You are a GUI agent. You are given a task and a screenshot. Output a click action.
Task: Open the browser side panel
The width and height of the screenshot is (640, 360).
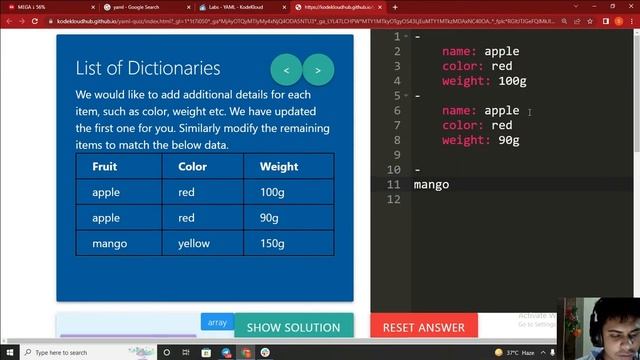[x=606, y=21]
